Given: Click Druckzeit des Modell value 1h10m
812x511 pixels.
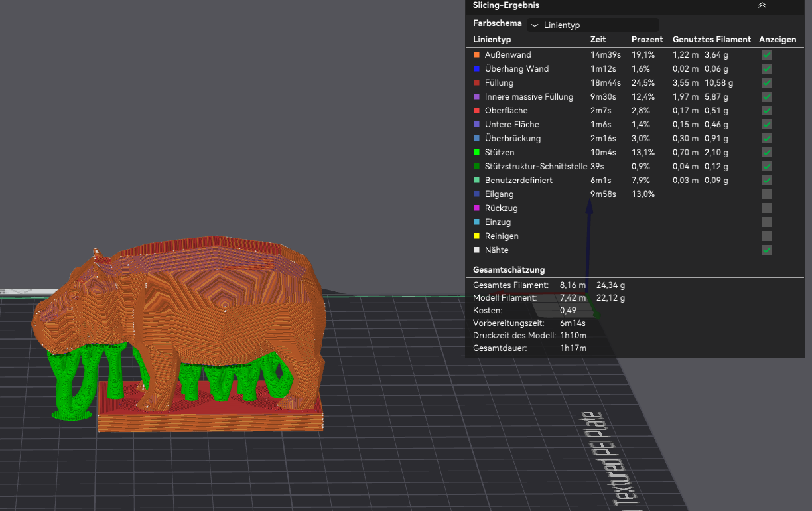Looking at the screenshot, I should click(574, 336).
